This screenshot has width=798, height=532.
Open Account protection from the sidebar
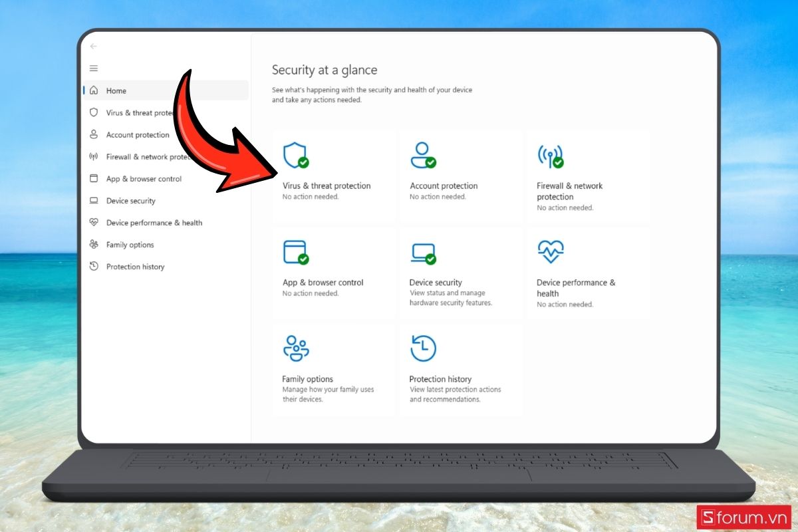click(138, 135)
